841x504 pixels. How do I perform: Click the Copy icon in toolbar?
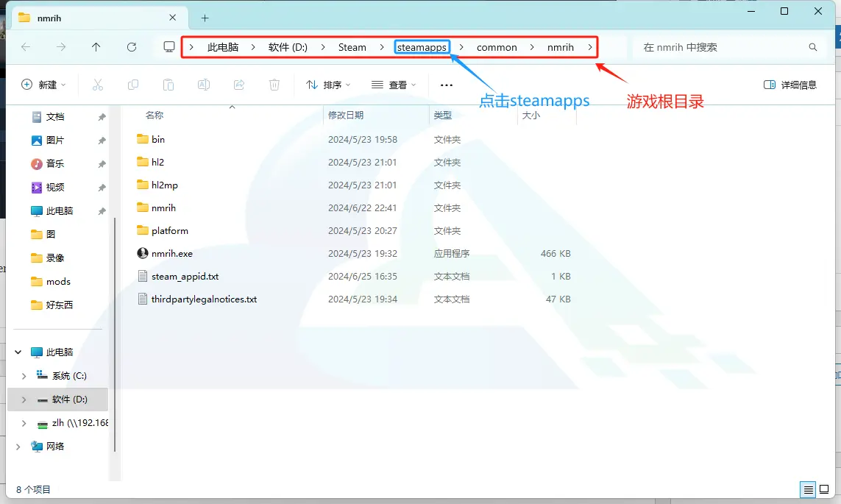[x=133, y=85]
